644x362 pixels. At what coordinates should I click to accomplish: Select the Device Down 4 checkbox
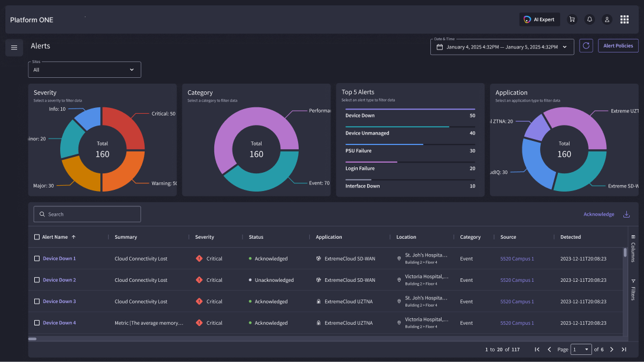37,322
